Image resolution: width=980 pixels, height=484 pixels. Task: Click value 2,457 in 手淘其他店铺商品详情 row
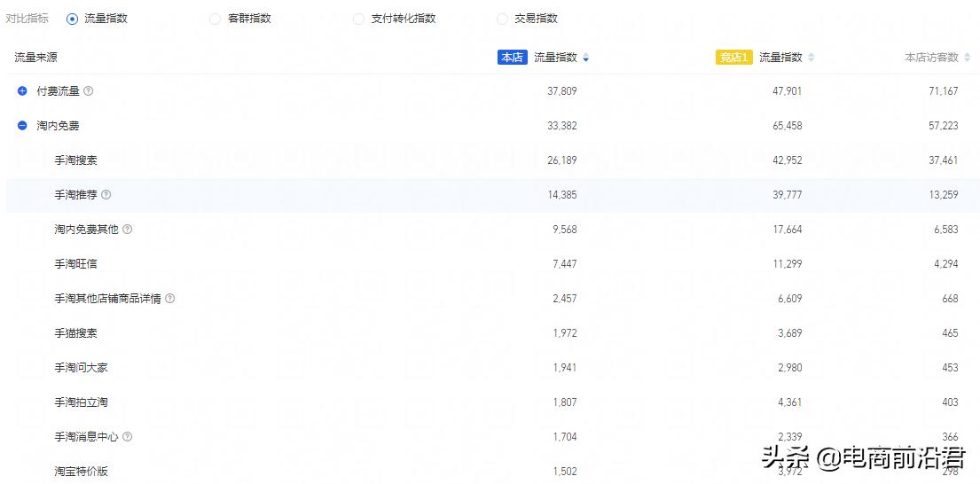[x=565, y=299]
